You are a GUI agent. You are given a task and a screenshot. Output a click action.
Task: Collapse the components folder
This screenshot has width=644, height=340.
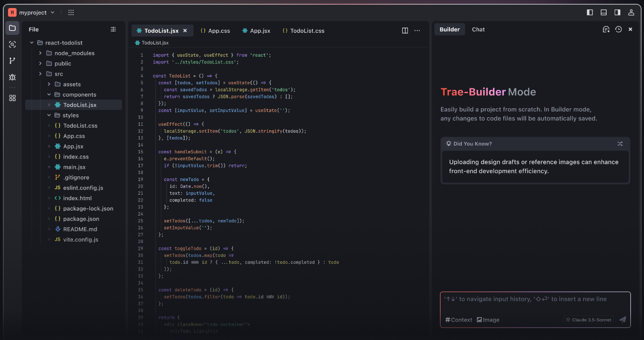pyautogui.click(x=49, y=95)
